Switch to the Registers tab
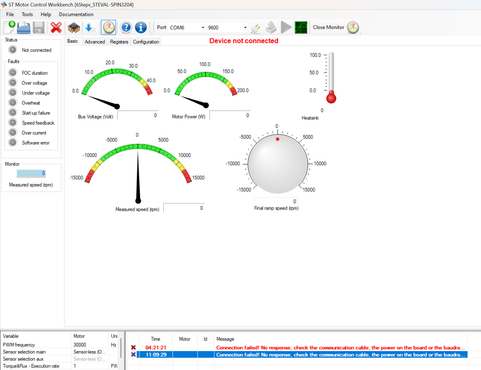Image resolution: width=481 pixels, height=370 pixels. [119, 42]
